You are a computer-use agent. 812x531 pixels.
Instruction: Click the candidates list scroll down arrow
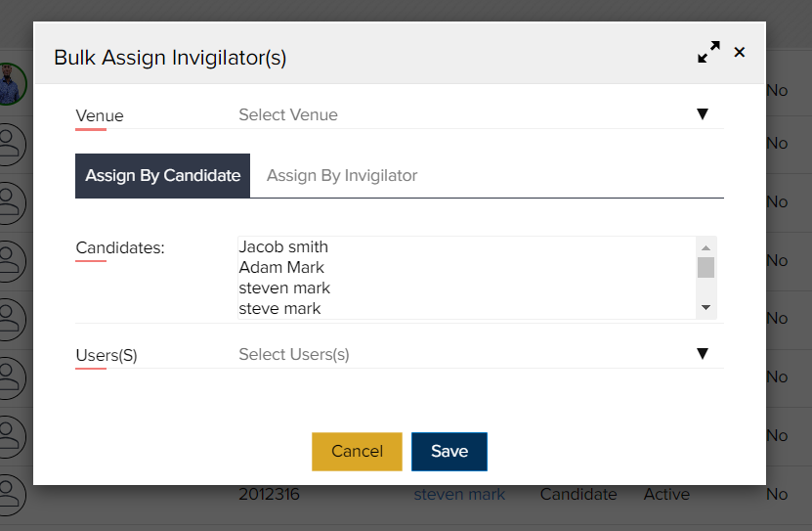(705, 308)
